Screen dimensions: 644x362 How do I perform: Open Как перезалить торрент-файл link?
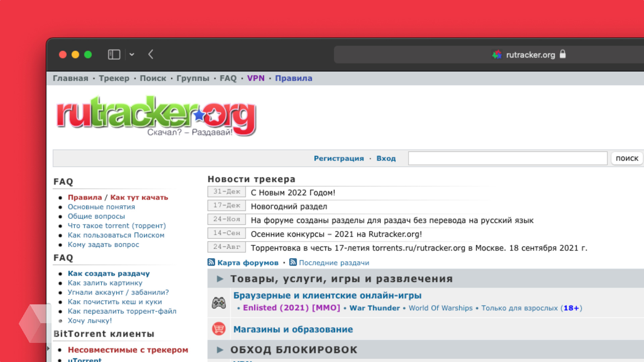coord(122,311)
